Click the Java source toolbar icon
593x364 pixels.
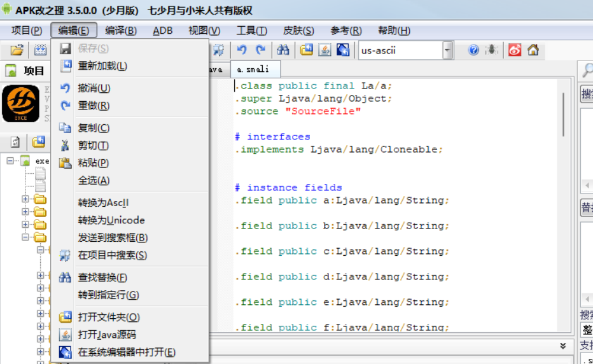pos(324,50)
